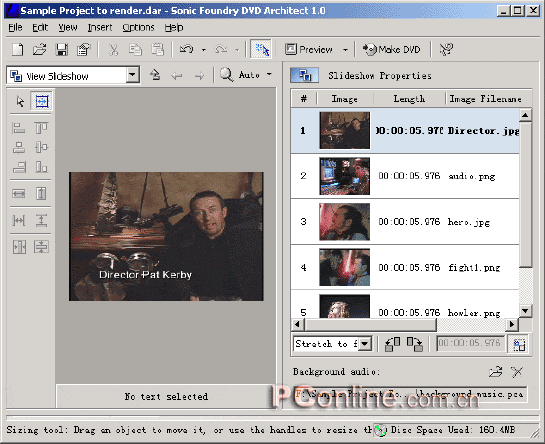The image size is (545, 444).
Task: Go up one level with the parent arrow icon
Action: pyautogui.click(x=155, y=75)
